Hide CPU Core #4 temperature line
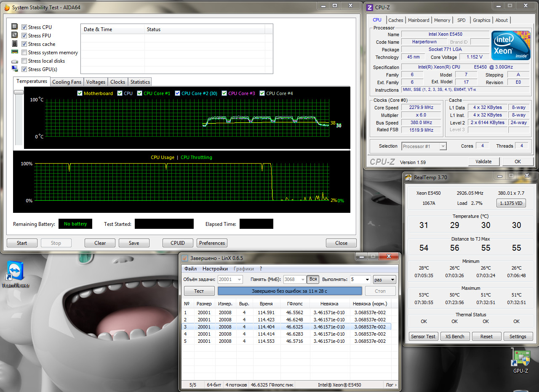The width and height of the screenshot is (539, 392). pyautogui.click(x=262, y=93)
